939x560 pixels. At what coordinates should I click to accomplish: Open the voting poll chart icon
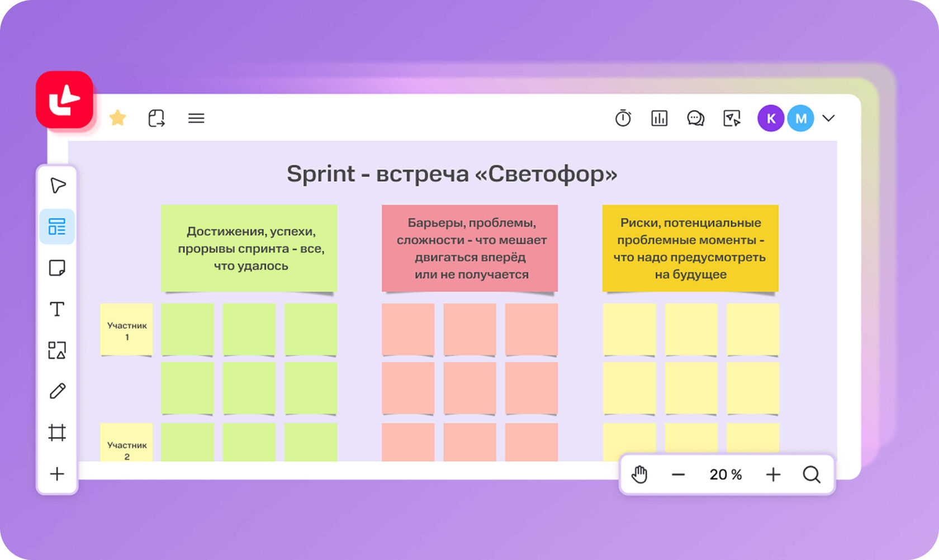(x=660, y=118)
